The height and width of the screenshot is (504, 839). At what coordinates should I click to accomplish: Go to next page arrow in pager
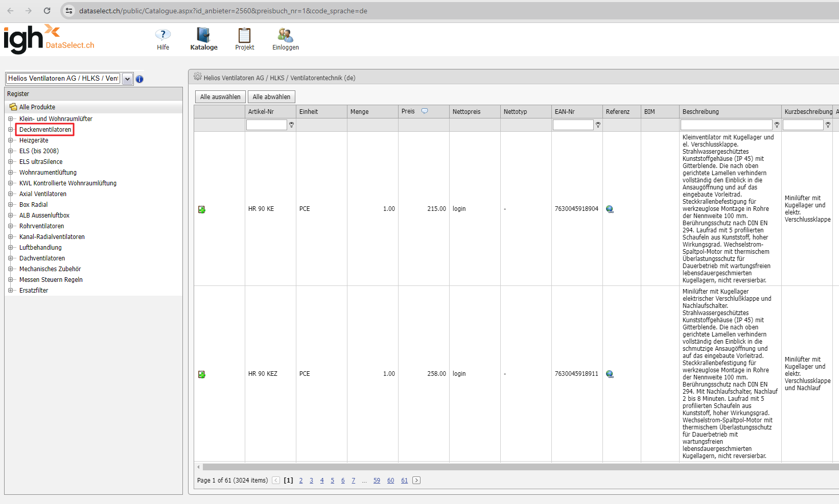(416, 480)
